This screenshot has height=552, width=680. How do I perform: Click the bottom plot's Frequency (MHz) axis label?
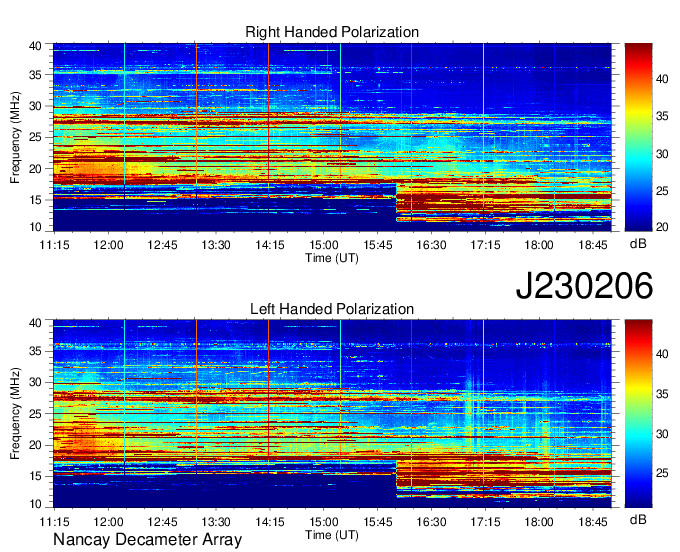(x=15, y=414)
